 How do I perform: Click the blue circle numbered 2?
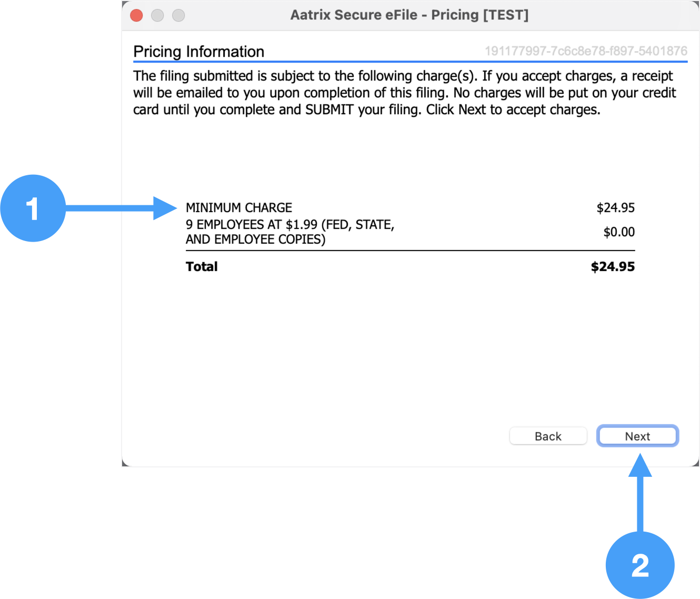point(639,565)
